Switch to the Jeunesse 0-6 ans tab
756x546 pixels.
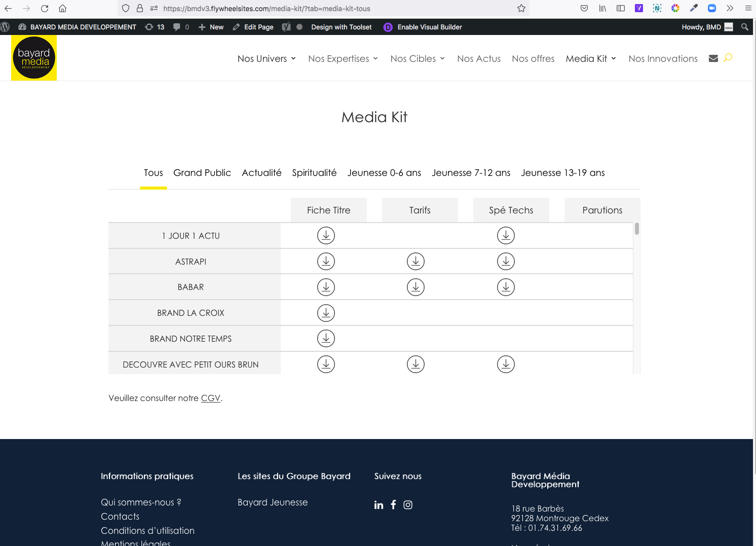(x=384, y=173)
